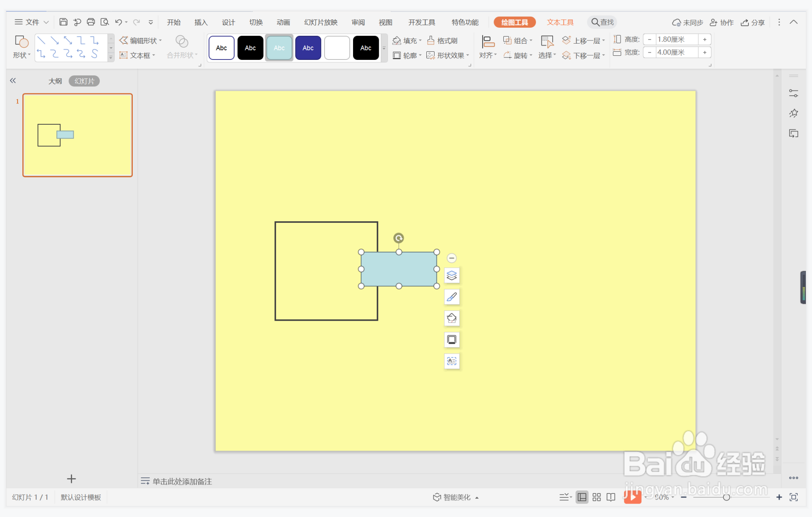The image size is (812, 517).
Task: Click the Save icon in quick toolbar
Action: (x=63, y=22)
